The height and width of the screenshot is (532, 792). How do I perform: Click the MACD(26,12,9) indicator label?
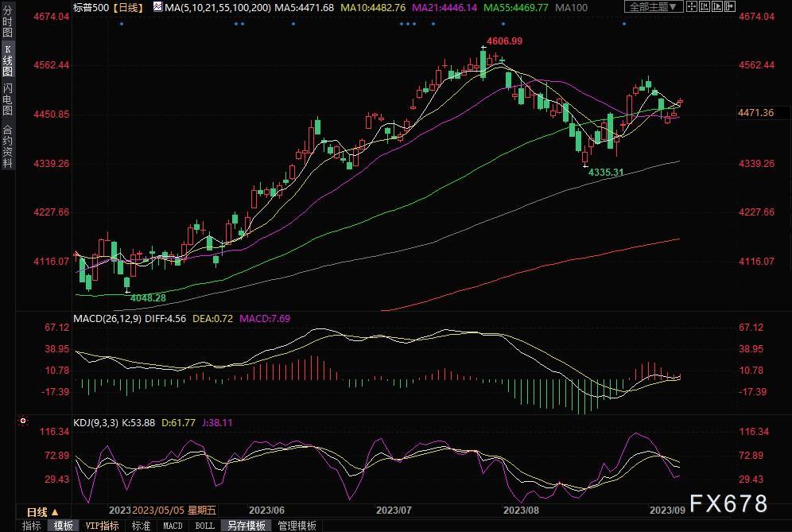(107, 319)
